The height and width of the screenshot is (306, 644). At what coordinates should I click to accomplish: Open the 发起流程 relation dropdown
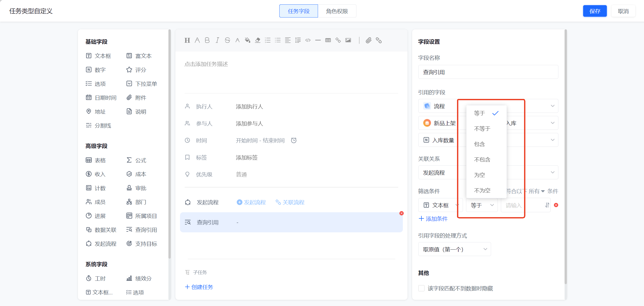click(488, 172)
